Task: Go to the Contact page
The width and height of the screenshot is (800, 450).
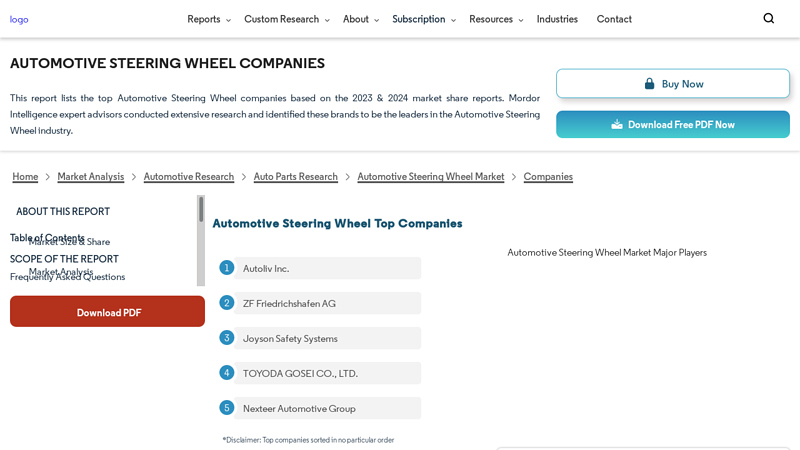Action: click(614, 19)
